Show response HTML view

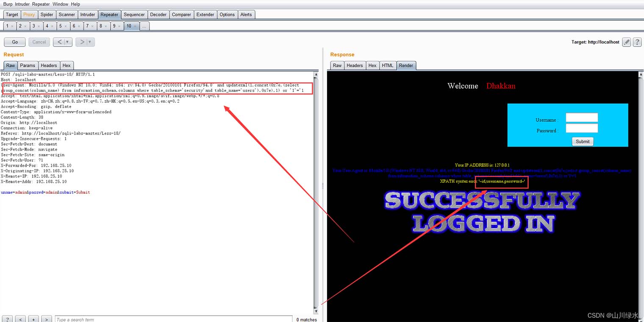coord(388,65)
